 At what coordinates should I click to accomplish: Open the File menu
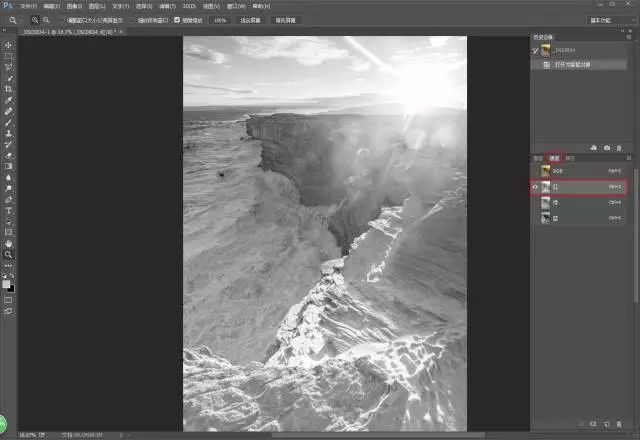click(28, 6)
